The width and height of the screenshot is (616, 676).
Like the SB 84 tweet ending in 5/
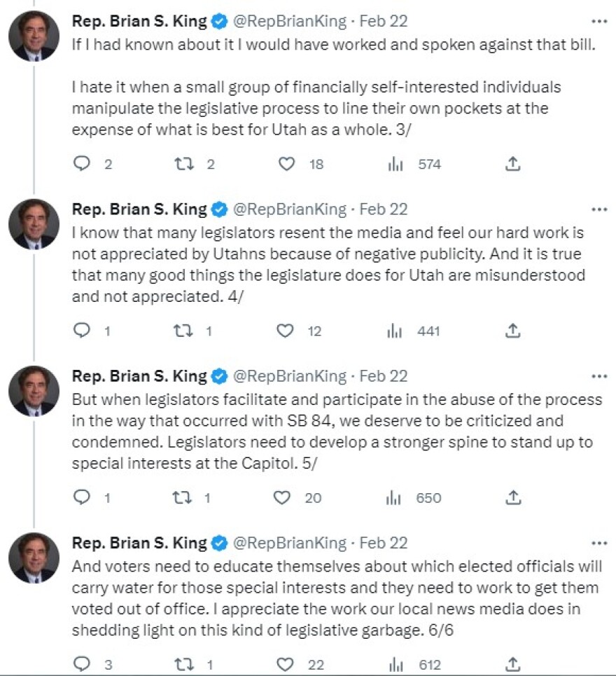(283, 497)
